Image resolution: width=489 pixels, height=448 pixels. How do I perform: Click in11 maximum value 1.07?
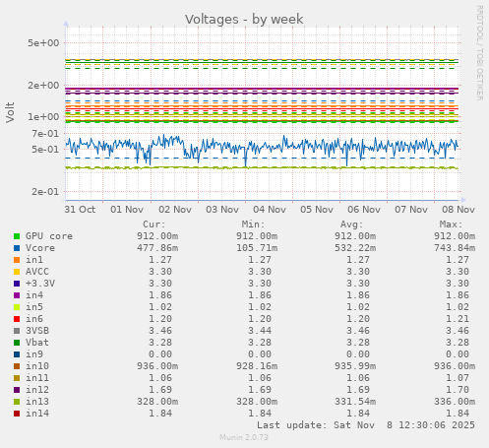[458, 378]
